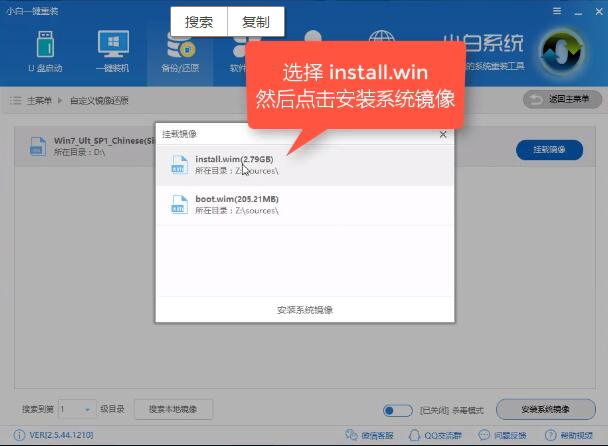
Task: Click 安装系统镜像 in the mount dialog
Action: 304,310
